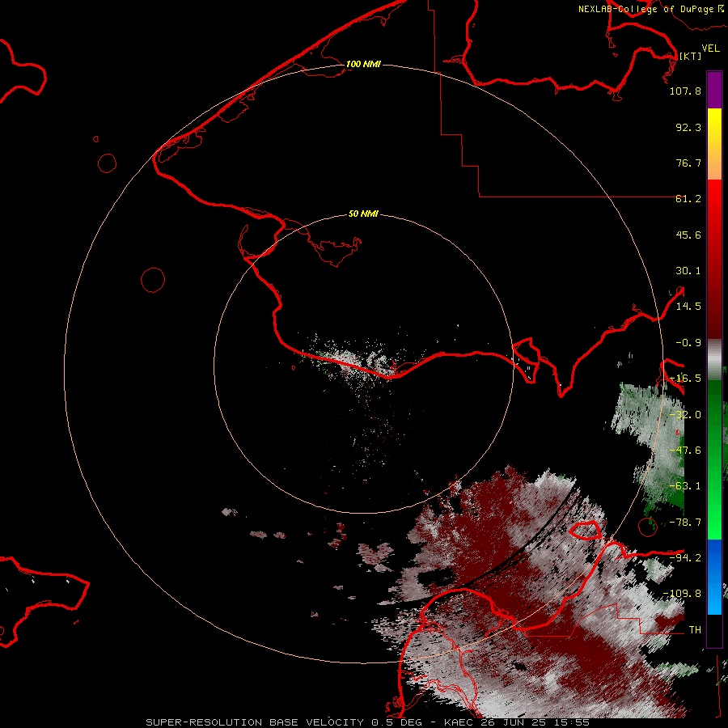Click the TH threshold label
Viewport: 728px width, 728px height.
(x=695, y=630)
